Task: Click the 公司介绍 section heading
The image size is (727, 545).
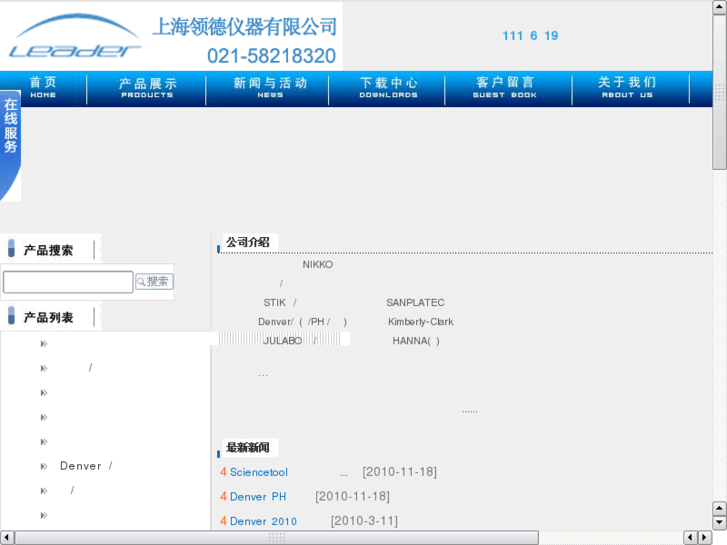Action: pyautogui.click(x=248, y=242)
